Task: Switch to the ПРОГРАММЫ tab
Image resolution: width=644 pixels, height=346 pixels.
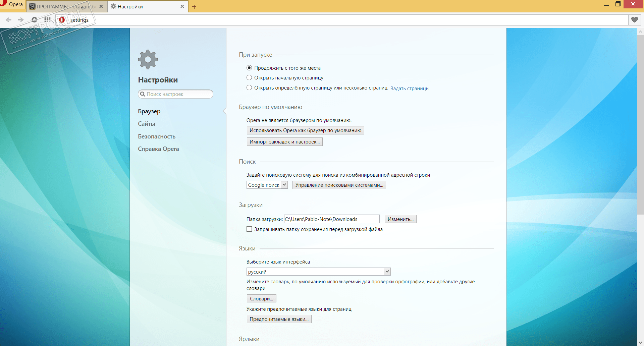Action: [x=66, y=6]
